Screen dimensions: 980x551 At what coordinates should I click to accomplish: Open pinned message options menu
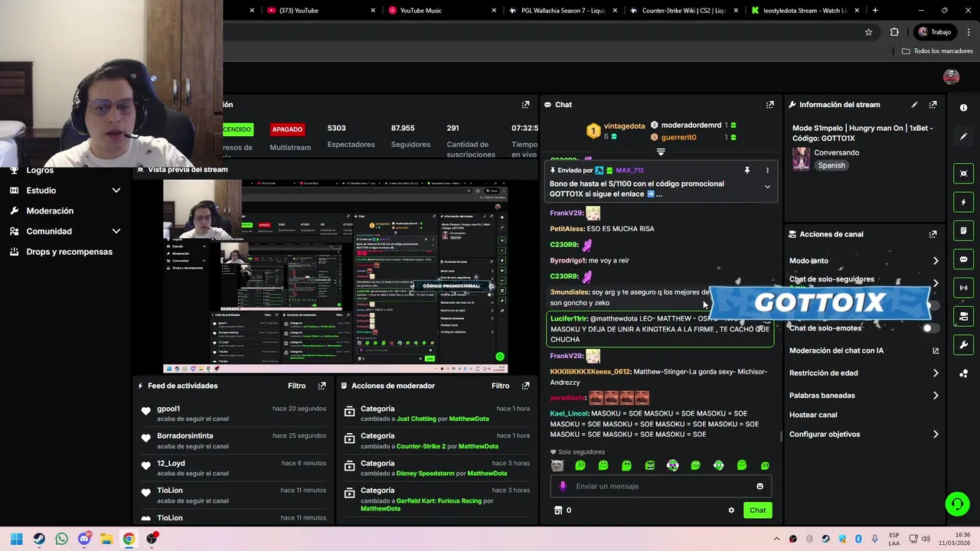[x=767, y=171]
